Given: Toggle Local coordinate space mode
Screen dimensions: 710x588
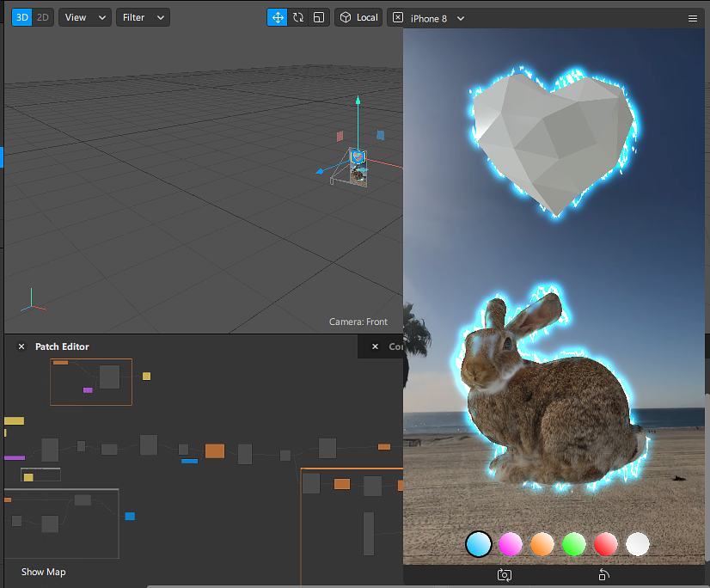Looking at the screenshot, I should 358,17.
